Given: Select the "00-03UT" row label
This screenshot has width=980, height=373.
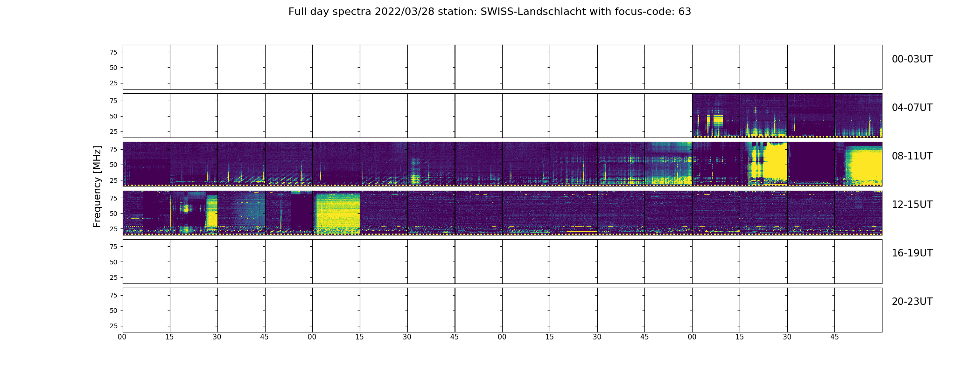Looking at the screenshot, I should 912,59.
